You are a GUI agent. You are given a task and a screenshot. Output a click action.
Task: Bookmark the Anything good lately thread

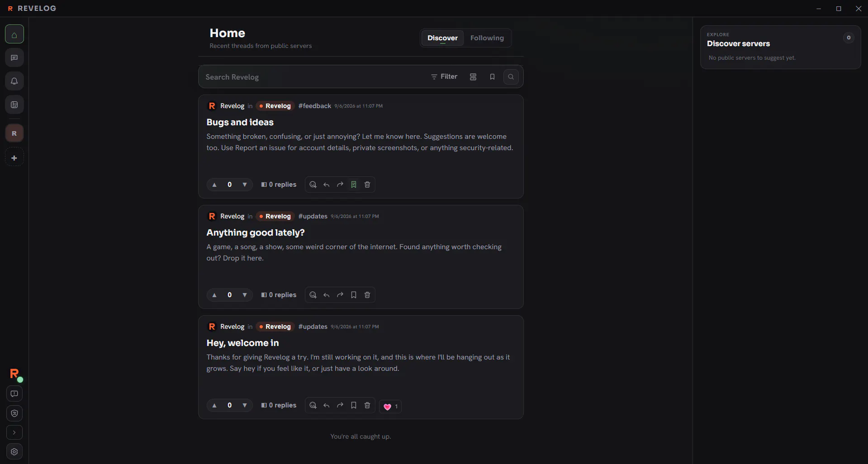click(x=354, y=295)
